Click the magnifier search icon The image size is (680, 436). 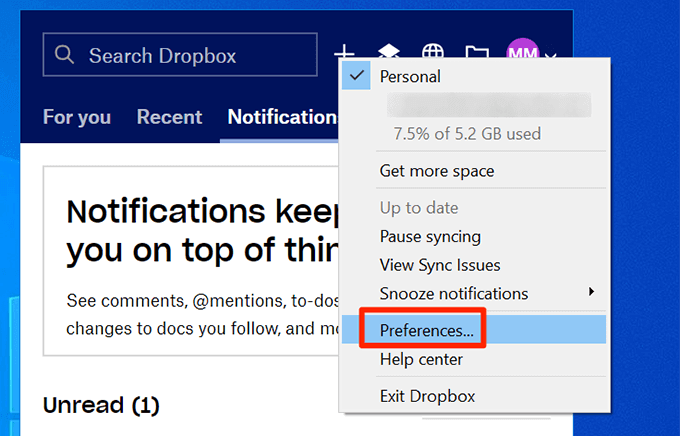coord(65,56)
